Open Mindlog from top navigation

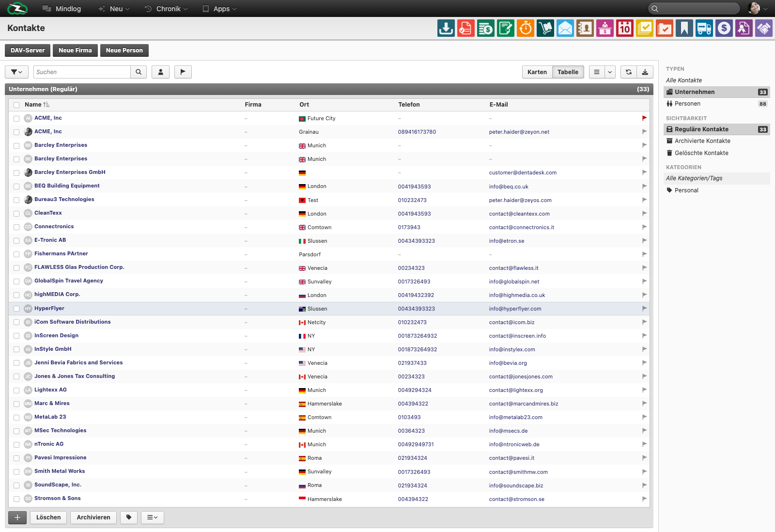click(x=62, y=9)
